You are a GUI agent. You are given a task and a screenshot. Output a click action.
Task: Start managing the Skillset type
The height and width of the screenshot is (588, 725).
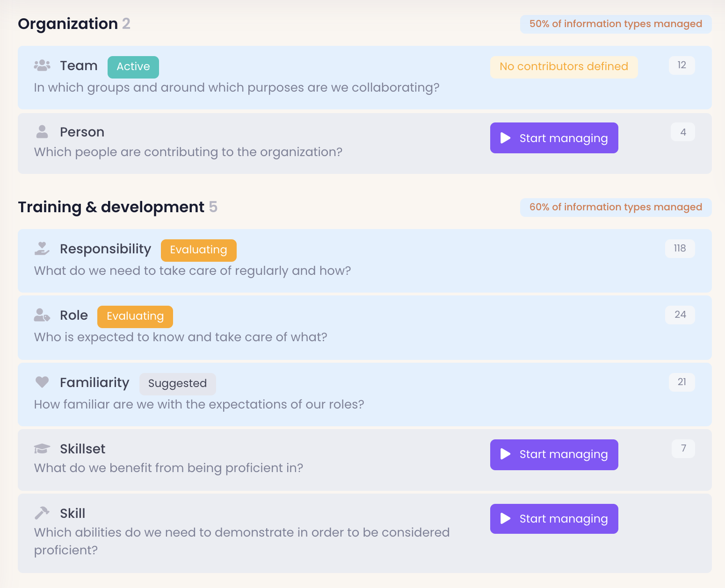pos(554,455)
